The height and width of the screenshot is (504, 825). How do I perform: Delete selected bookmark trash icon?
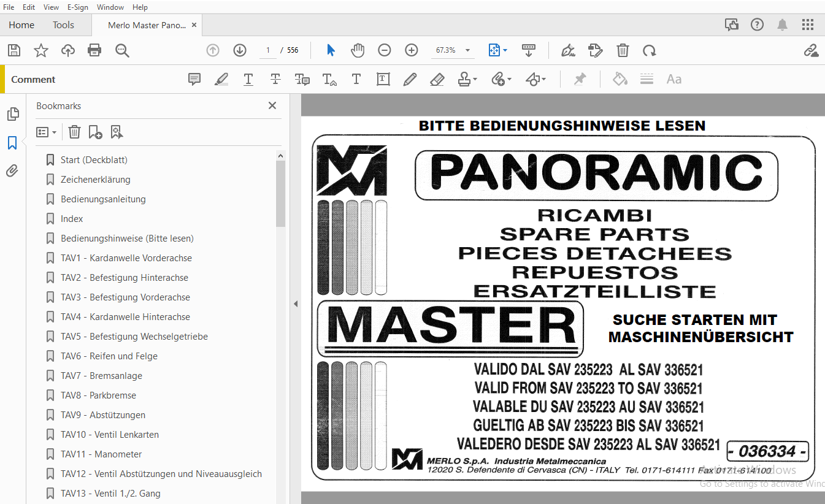74,132
